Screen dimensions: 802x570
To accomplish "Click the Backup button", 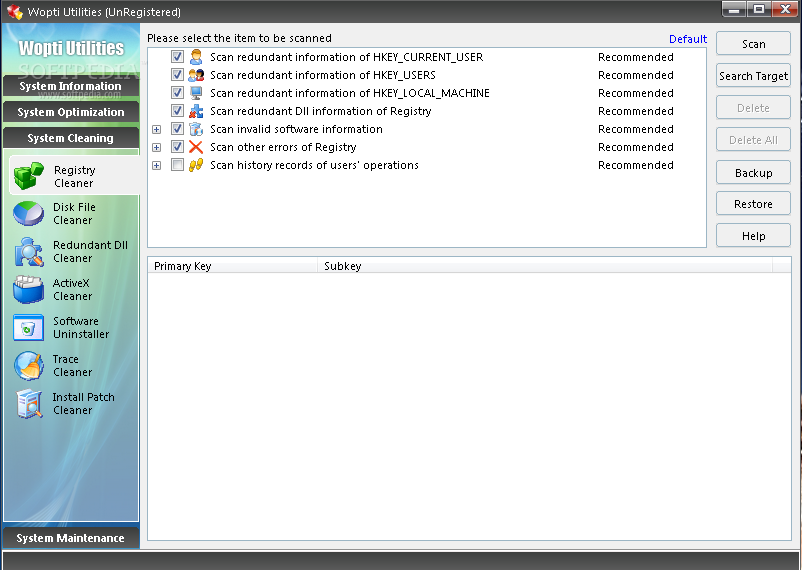I will [x=753, y=173].
